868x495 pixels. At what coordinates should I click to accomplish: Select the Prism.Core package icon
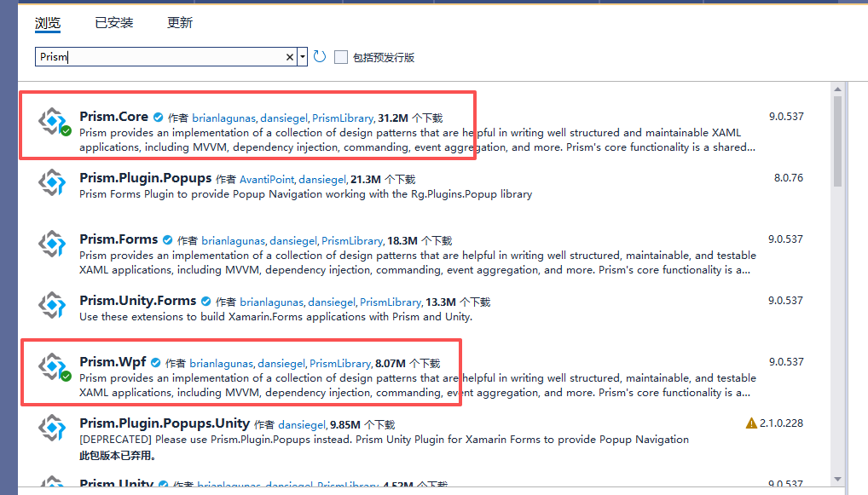coord(53,121)
